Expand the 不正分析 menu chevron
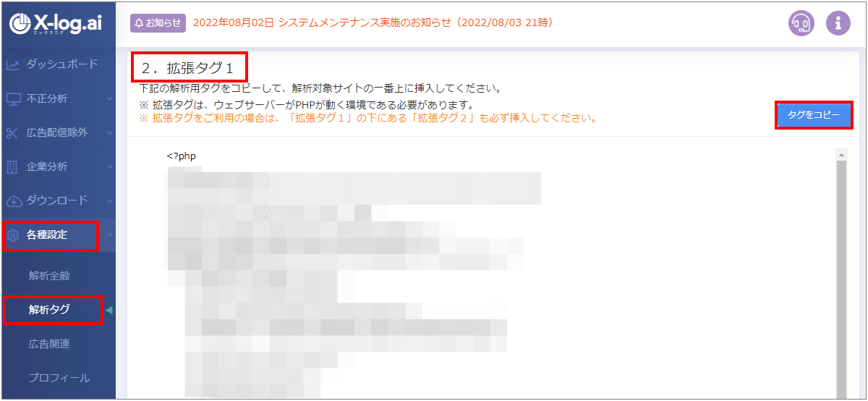The height and width of the screenshot is (401, 868). [x=109, y=98]
